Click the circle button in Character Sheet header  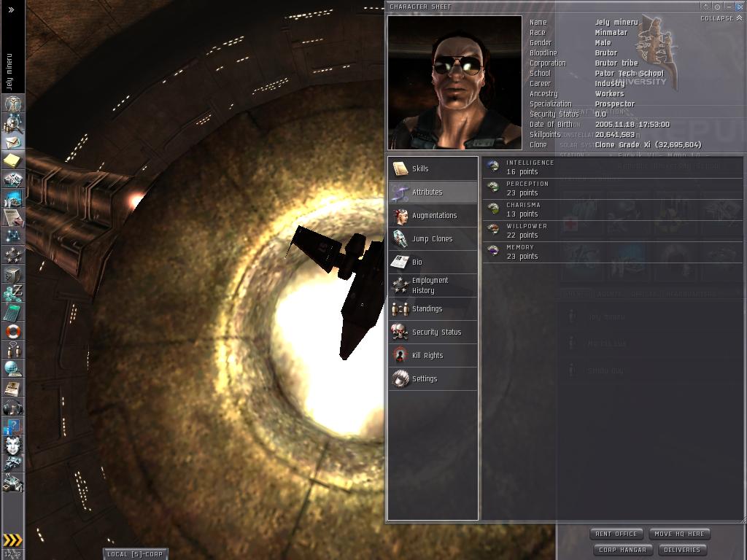[x=718, y=7]
